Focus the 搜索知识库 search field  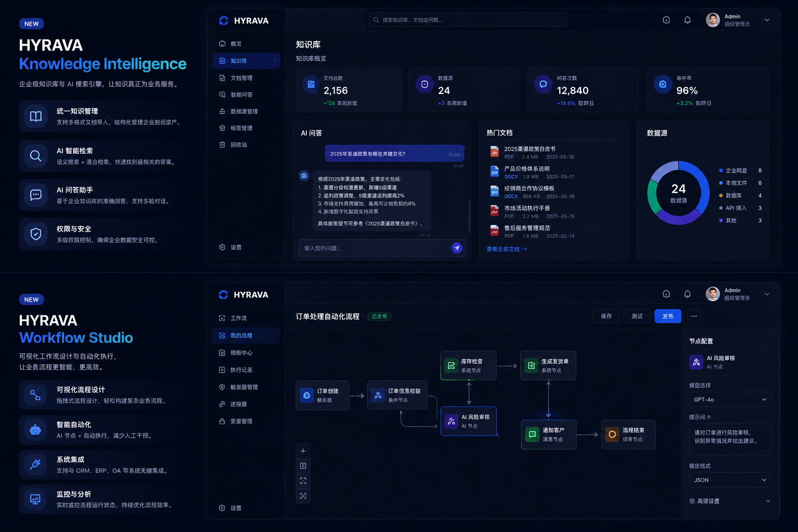pyautogui.click(x=468, y=20)
